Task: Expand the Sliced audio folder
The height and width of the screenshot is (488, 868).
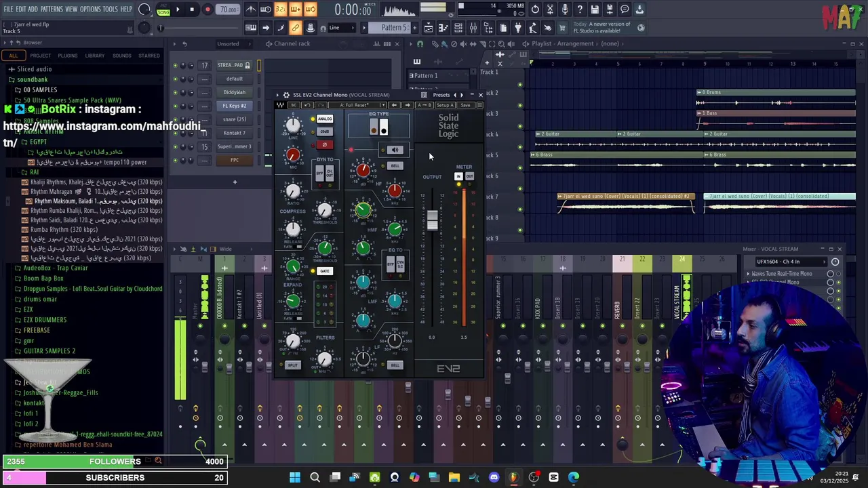Action: coord(34,69)
